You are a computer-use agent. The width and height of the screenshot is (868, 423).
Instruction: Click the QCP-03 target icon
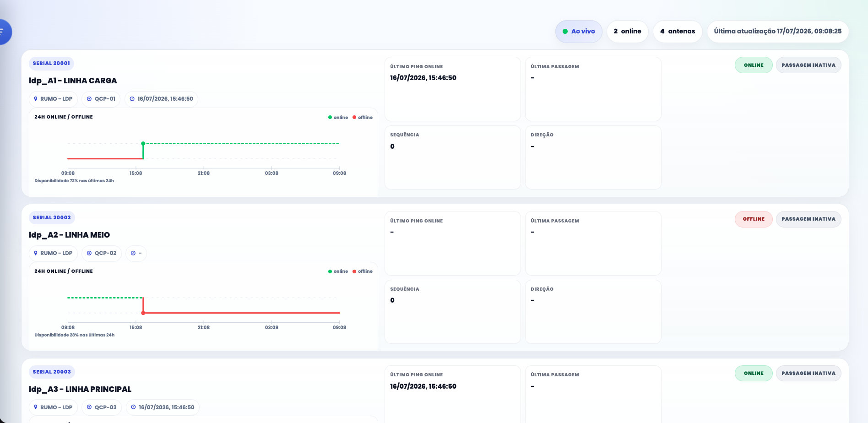coord(89,407)
